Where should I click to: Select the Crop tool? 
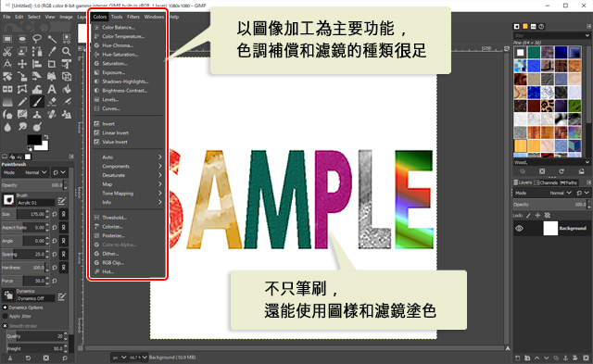tap(52, 64)
